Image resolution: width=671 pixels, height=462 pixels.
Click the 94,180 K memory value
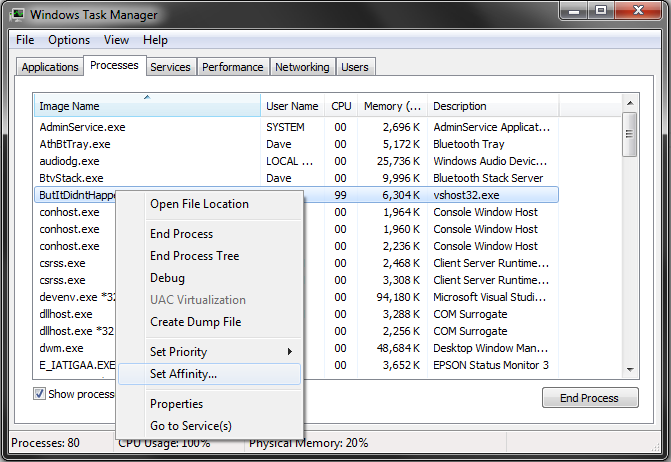(x=398, y=297)
